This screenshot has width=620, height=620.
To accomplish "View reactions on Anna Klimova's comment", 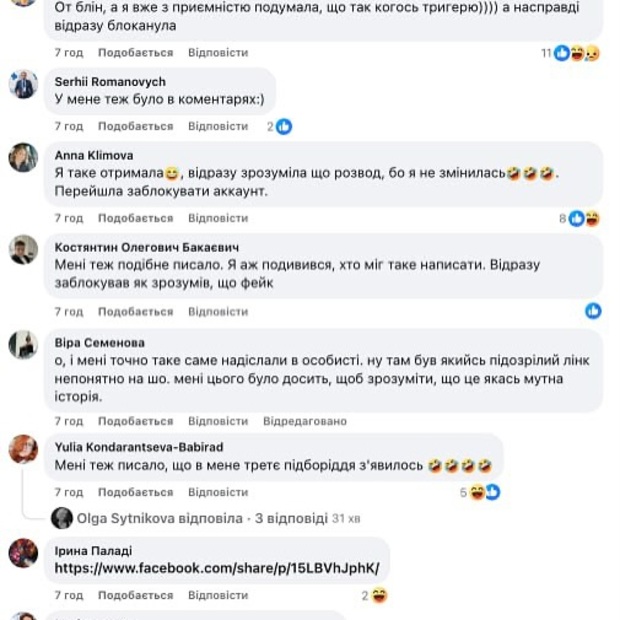I will click(579, 218).
